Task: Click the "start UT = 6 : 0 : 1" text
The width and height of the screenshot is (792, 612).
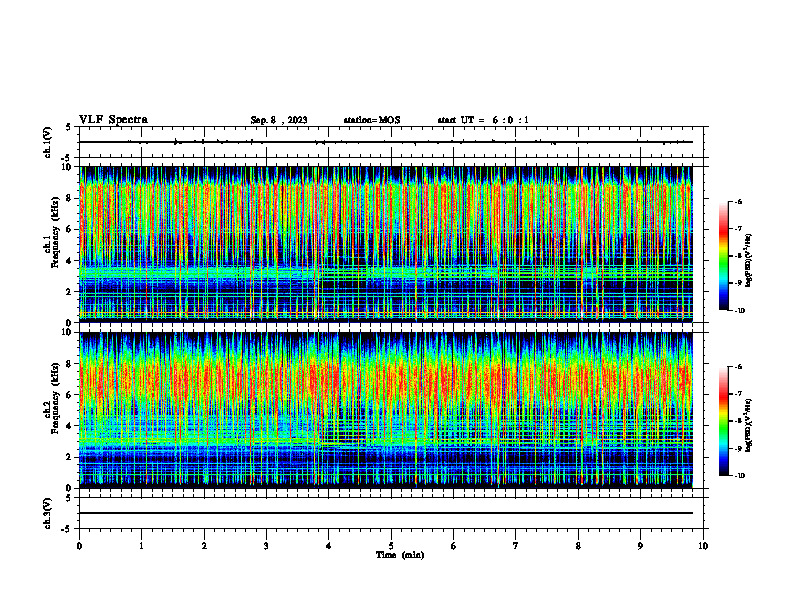Action: [483, 120]
